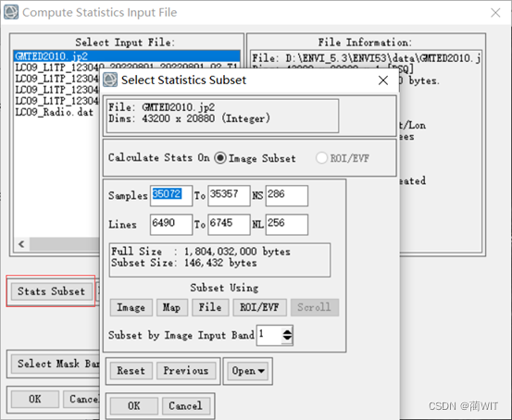Viewport: 512px width, 420px height.
Task: Click the NL field showing 256
Action: [287, 224]
